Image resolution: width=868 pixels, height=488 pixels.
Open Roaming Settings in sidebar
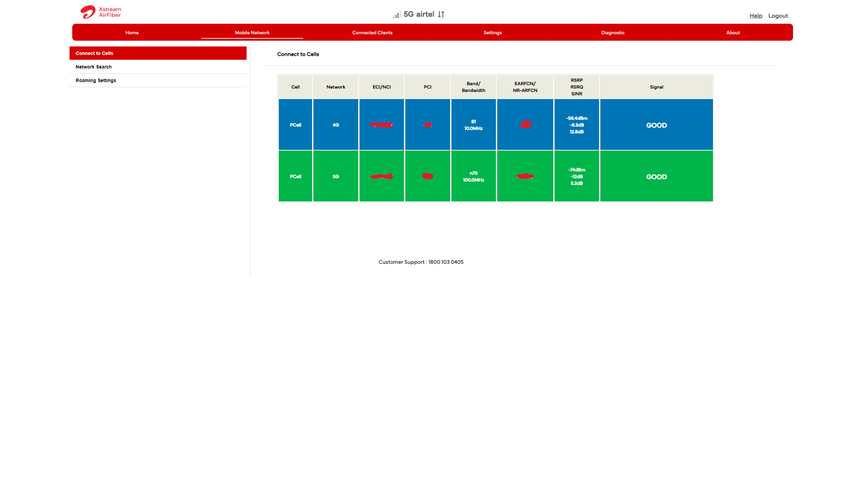click(x=158, y=80)
